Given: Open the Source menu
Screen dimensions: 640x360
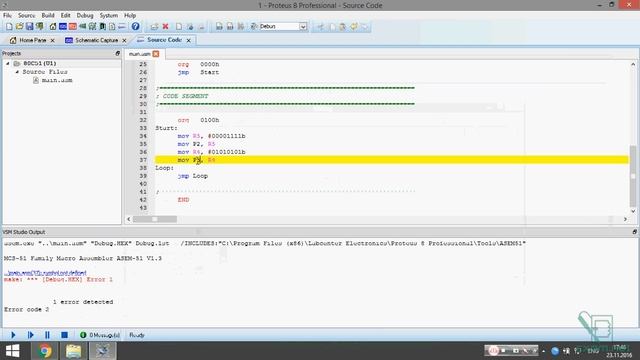Looking at the screenshot, I should (27, 16).
